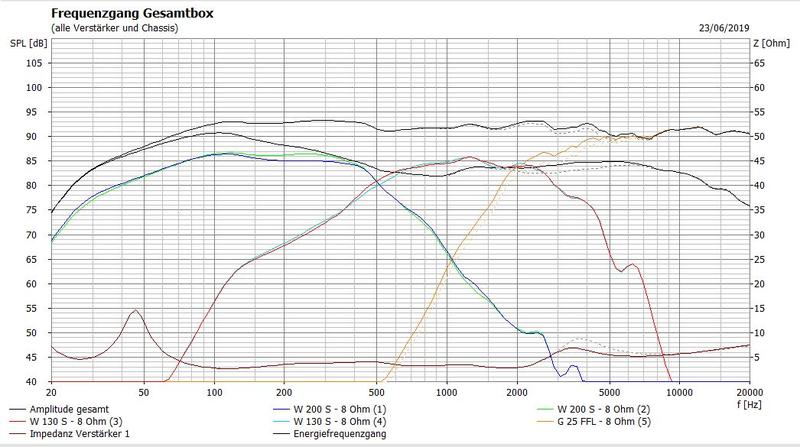Click the subtitle '(alle Verstärker und Chassis)'

click(115, 28)
